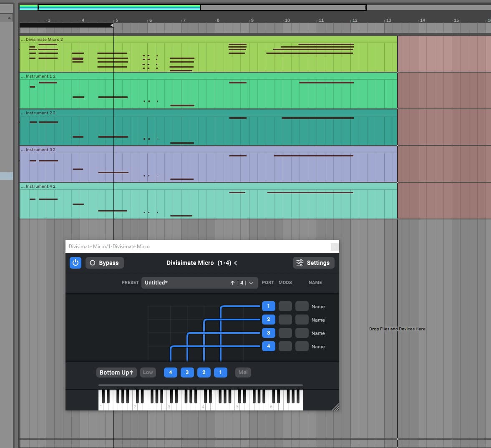The image size is (491, 448).
Task: Click output button 4 in the routing list
Action: (x=268, y=346)
